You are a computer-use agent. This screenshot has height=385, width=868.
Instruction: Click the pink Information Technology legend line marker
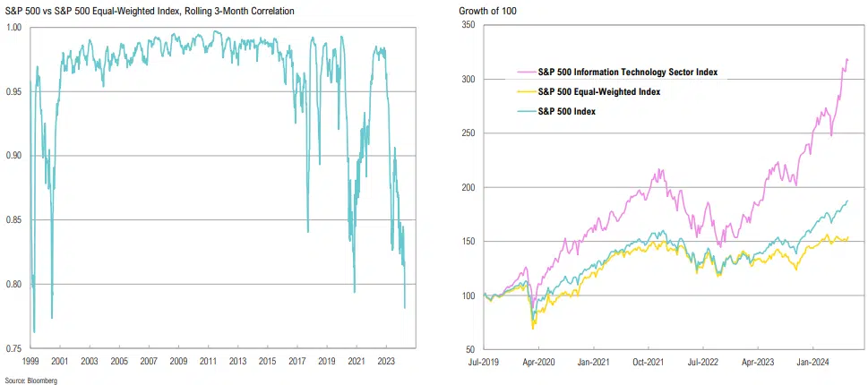[x=526, y=72]
